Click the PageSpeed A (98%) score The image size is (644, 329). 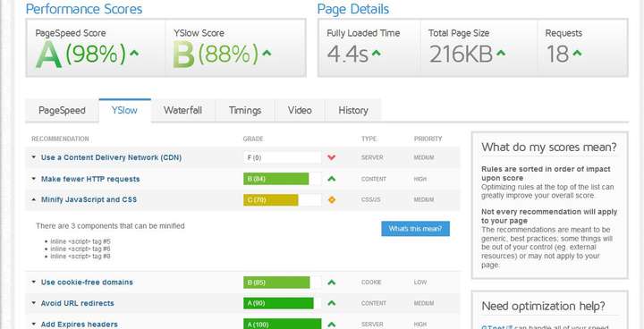click(x=80, y=55)
